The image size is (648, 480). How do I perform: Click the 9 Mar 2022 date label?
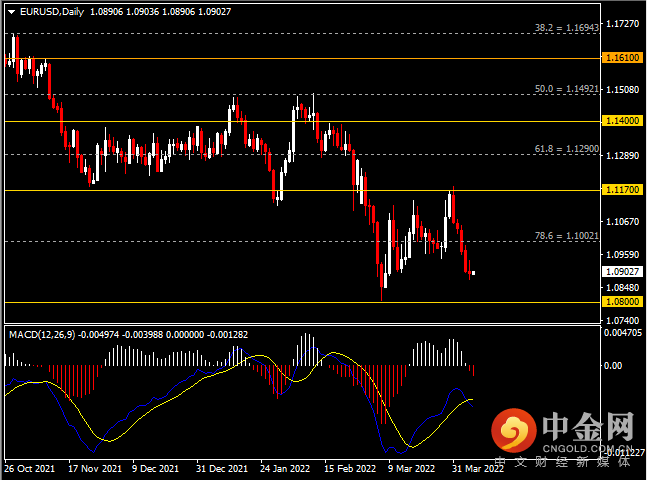411,468
